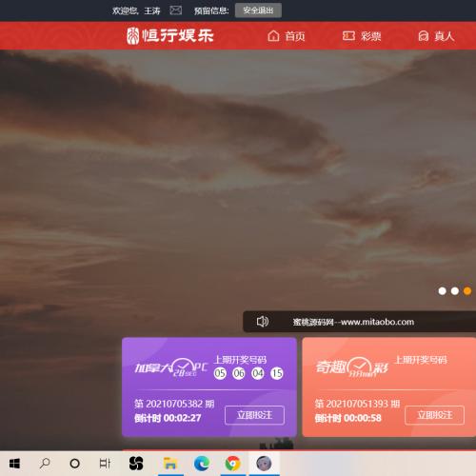Click 立即投注 on the orange 奇趣彩 card
This screenshot has width=476, height=476.
point(435,415)
